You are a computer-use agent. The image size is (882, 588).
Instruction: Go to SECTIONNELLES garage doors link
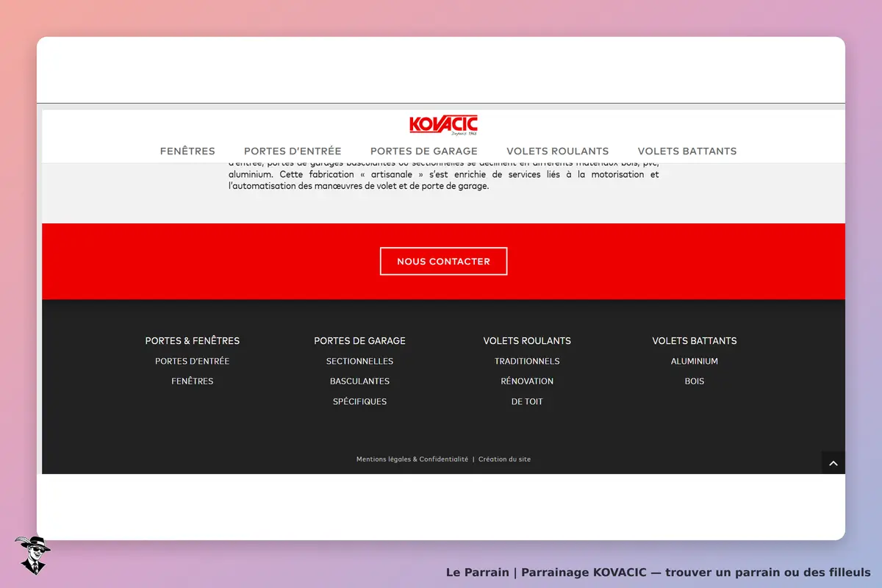(x=360, y=362)
